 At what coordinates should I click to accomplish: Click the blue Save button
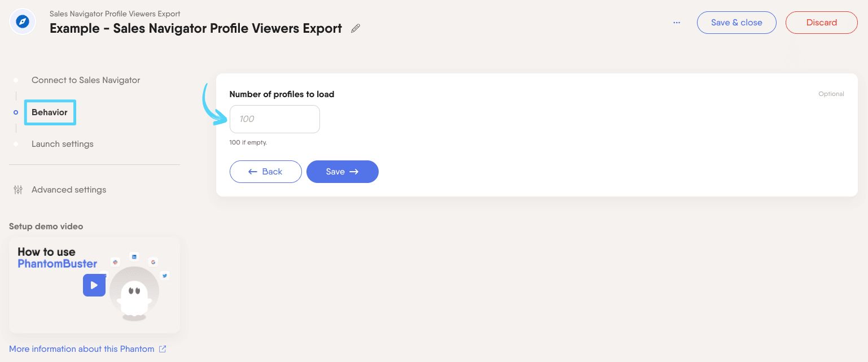pos(343,172)
